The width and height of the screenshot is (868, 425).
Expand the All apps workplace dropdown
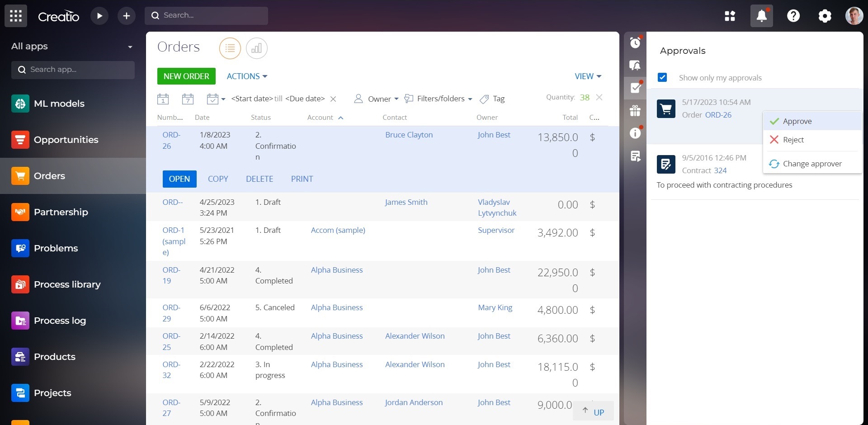coord(72,46)
